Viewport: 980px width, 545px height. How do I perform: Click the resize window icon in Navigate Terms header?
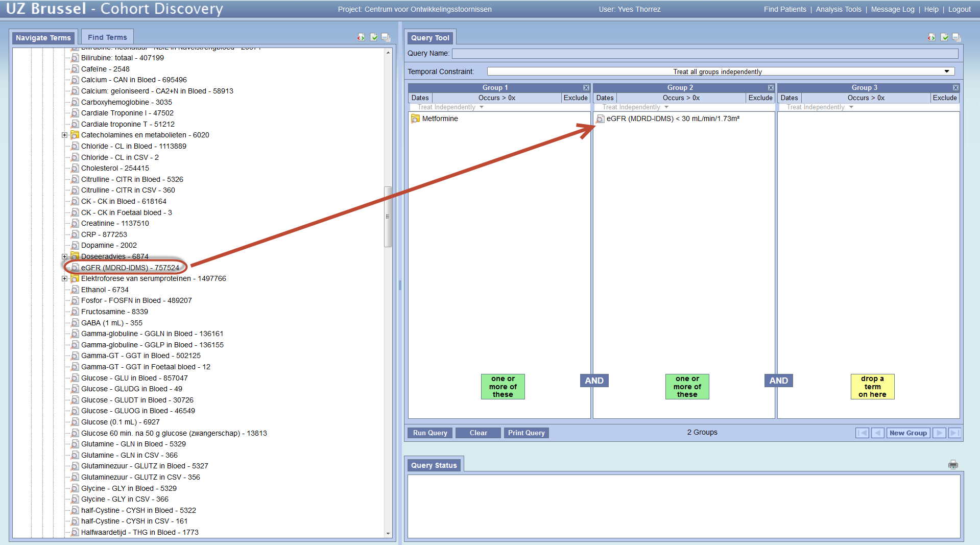click(386, 37)
